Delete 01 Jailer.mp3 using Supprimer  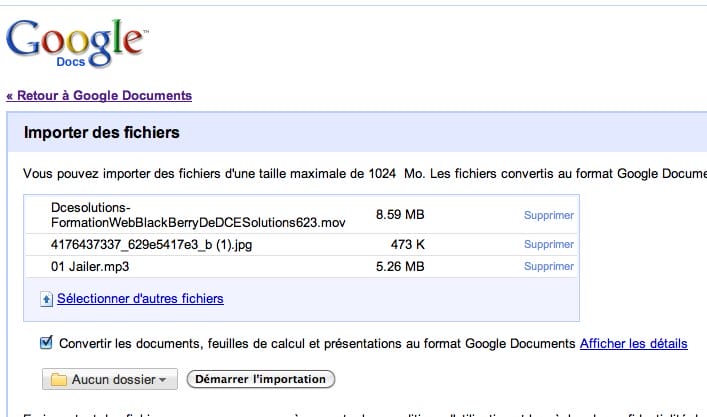click(x=549, y=267)
